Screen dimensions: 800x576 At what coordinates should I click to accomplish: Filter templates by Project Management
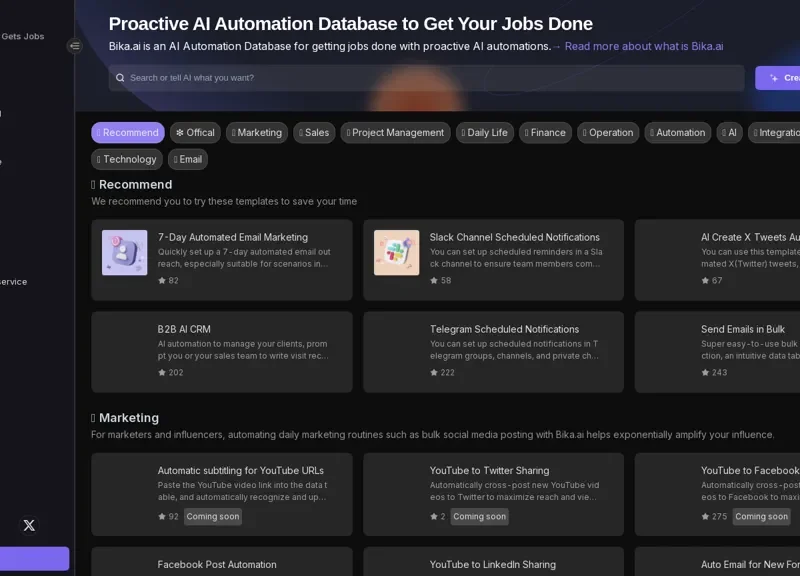pos(395,132)
